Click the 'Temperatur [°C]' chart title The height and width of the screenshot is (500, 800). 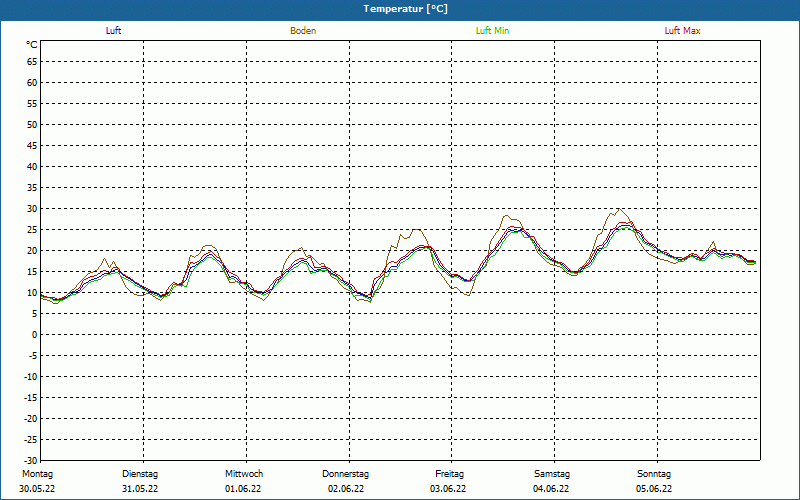[406, 9]
